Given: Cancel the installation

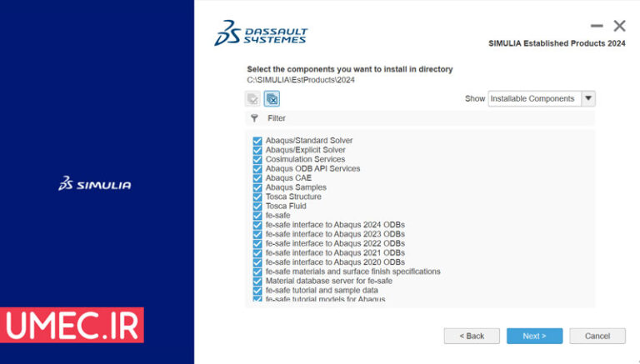Looking at the screenshot, I should [597, 336].
